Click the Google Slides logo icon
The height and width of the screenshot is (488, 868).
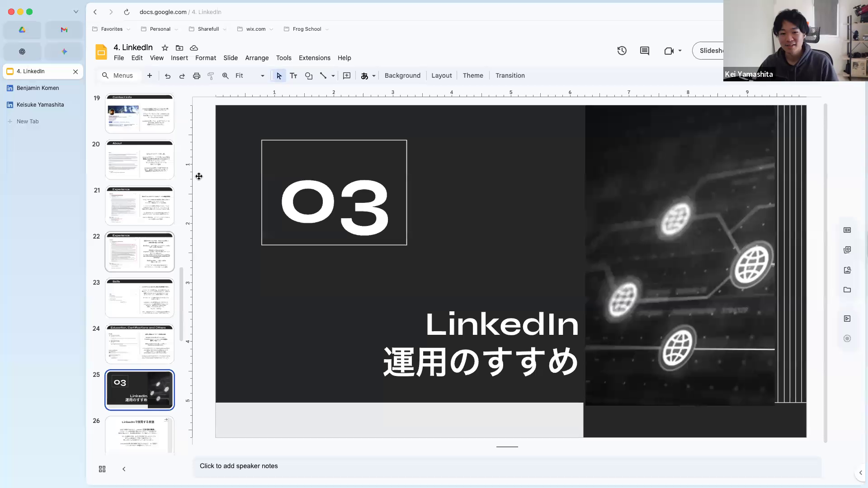tap(101, 52)
